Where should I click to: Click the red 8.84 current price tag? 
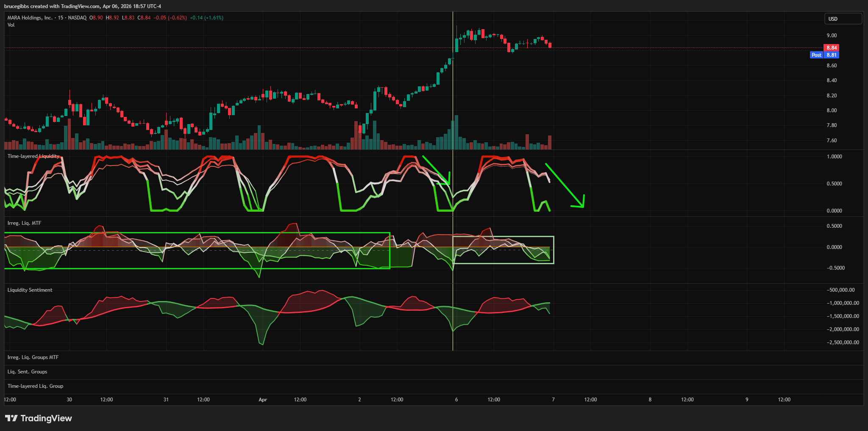click(x=831, y=48)
